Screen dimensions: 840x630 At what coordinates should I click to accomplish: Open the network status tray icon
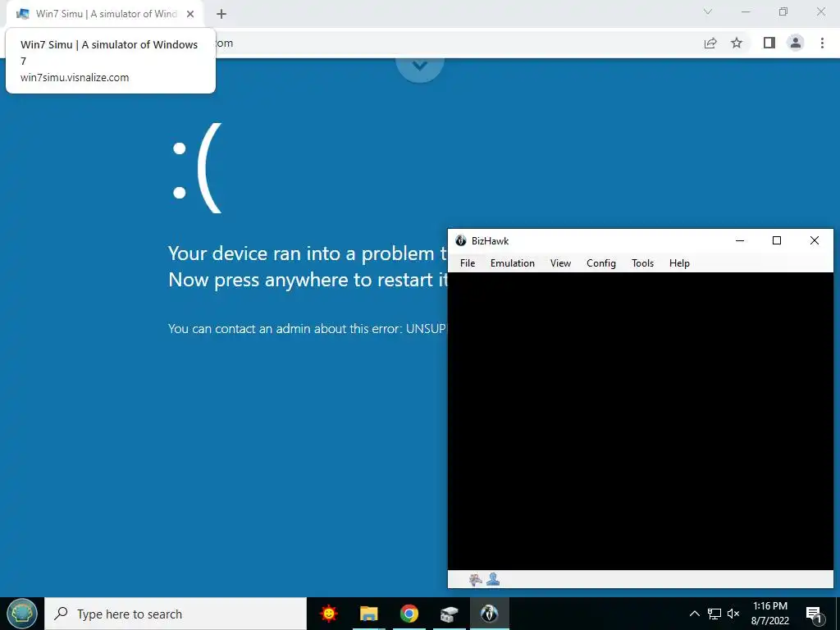pyautogui.click(x=714, y=614)
